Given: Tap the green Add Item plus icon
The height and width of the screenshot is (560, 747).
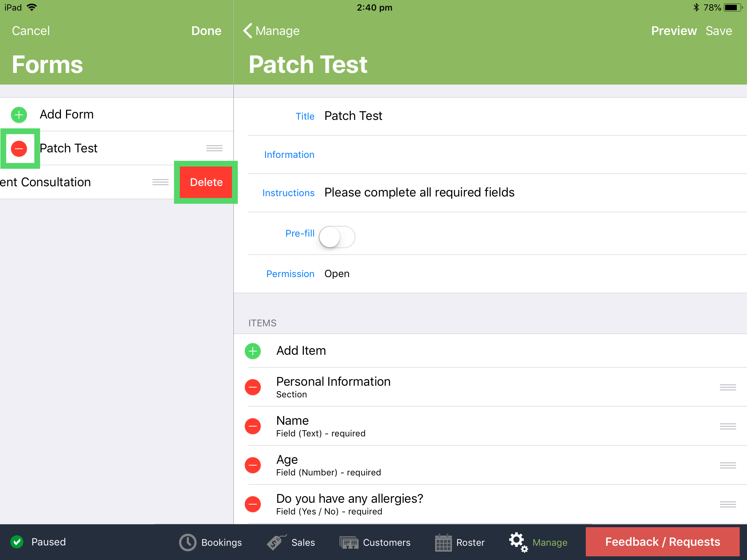Looking at the screenshot, I should 253,351.
